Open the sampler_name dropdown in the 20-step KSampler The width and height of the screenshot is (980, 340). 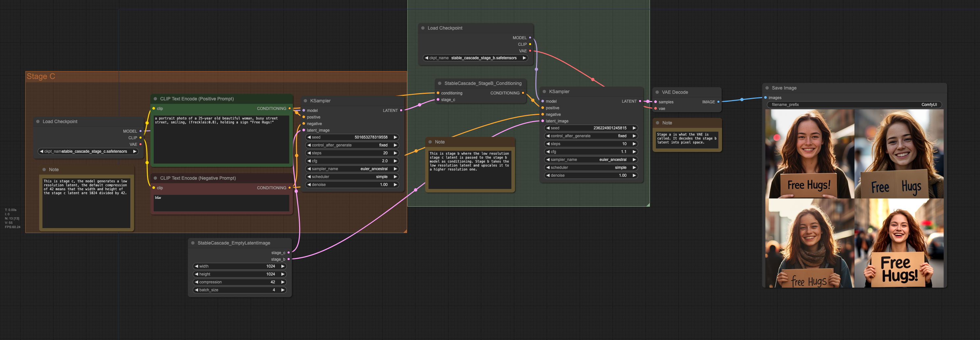pyautogui.click(x=351, y=169)
